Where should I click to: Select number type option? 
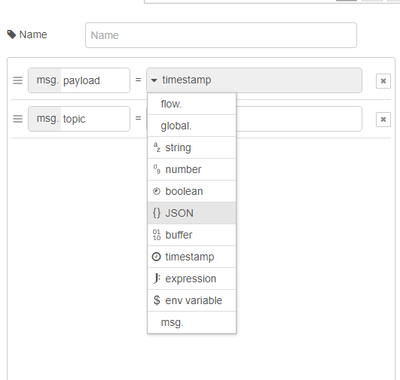click(x=192, y=169)
